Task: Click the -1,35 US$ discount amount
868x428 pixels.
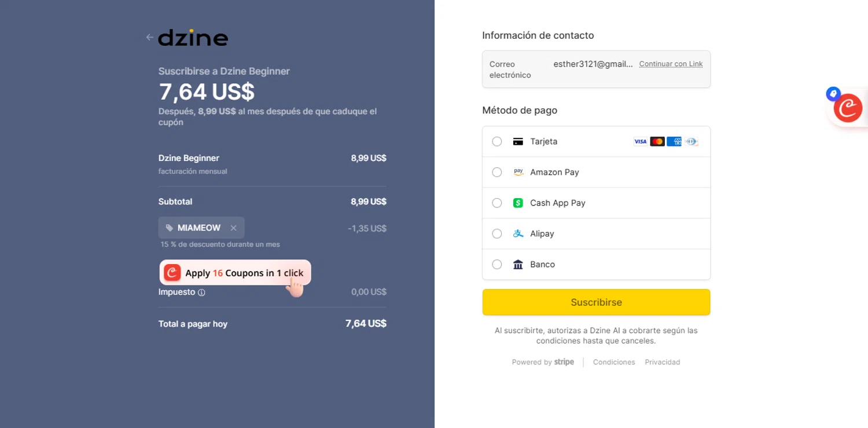Action: point(367,228)
